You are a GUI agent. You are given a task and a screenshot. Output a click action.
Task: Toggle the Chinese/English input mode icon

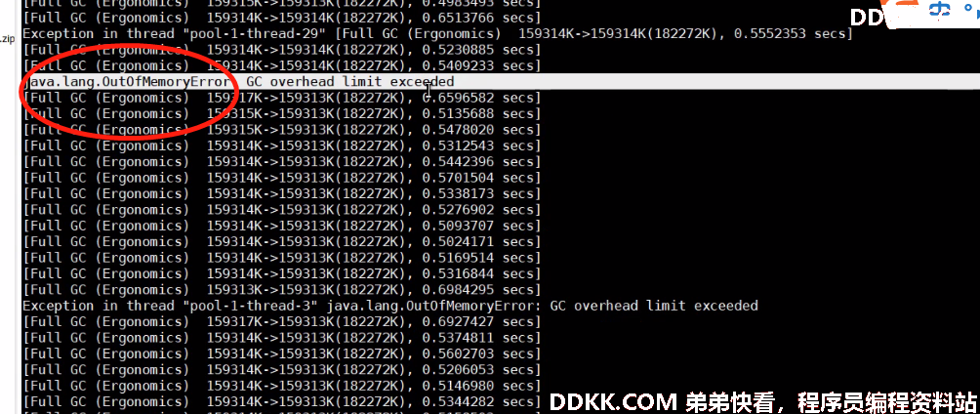click(939, 9)
